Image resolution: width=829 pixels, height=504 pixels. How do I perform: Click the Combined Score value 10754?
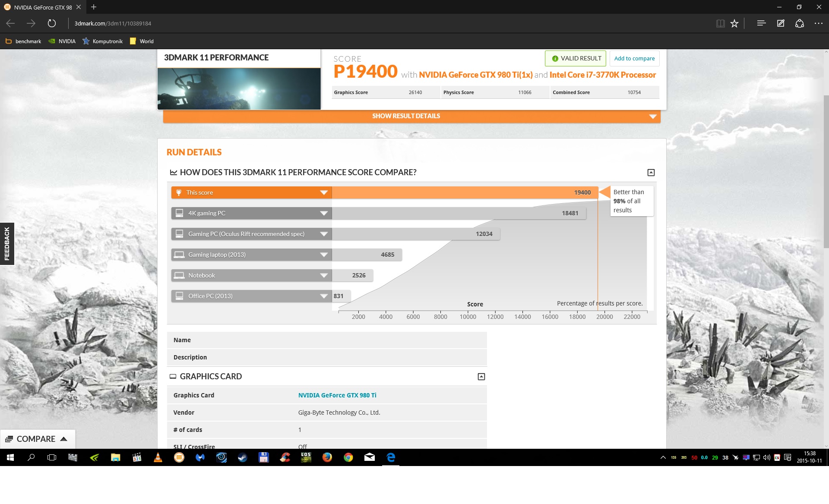click(634, 92)
